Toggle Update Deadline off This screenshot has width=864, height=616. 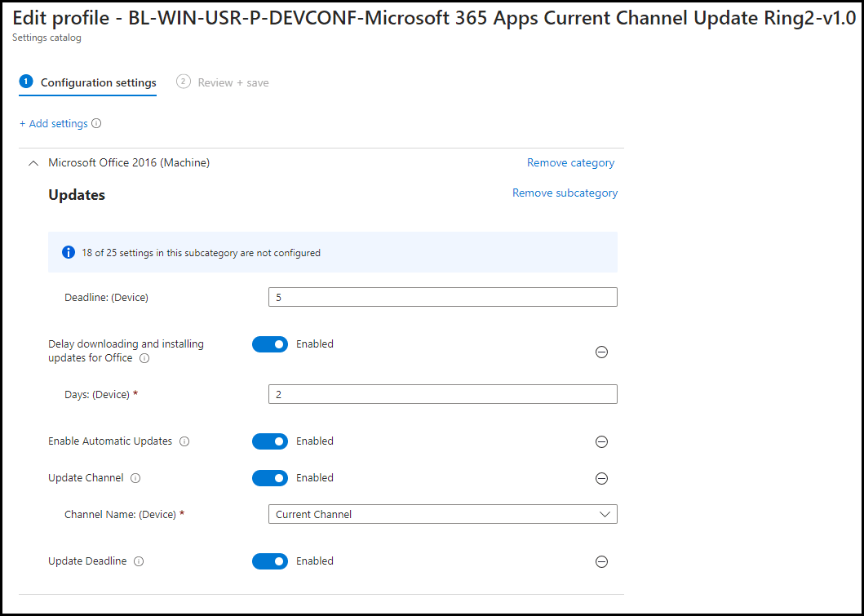[270, 561]
